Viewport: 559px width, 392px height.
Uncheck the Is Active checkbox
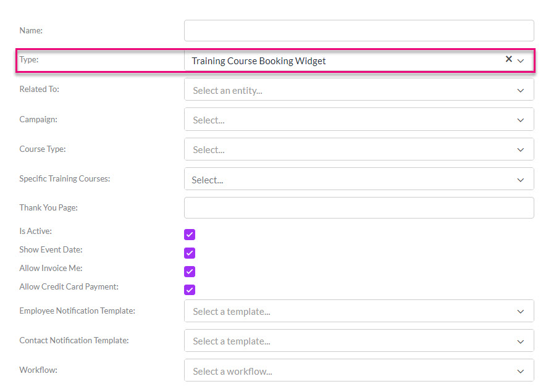coord(190,235)
